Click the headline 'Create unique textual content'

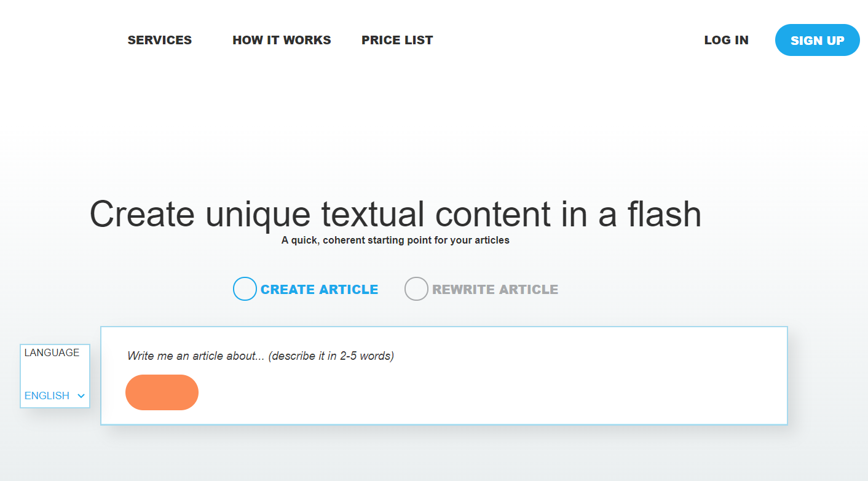pyautogui.click(x=395, y=214)
